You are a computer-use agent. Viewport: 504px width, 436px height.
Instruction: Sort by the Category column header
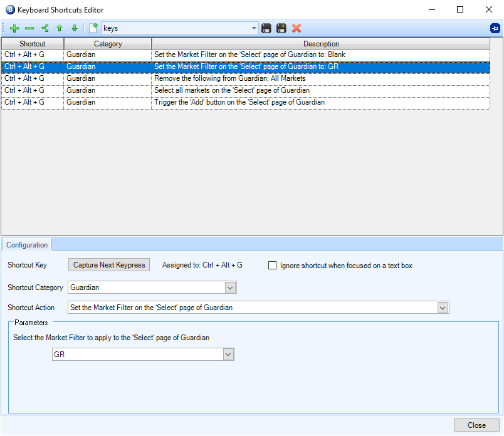click(x=108, y=44)
